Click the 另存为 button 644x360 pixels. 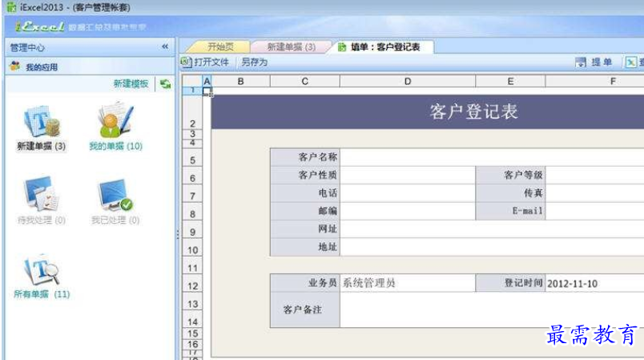pyautogui.click(x=254, y=62)
